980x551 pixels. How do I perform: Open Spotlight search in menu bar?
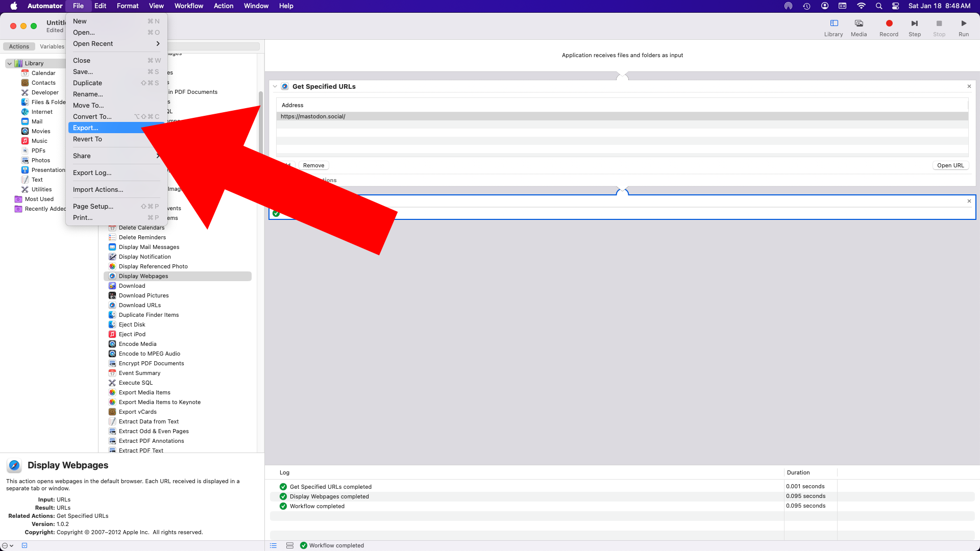click(878, 6)
